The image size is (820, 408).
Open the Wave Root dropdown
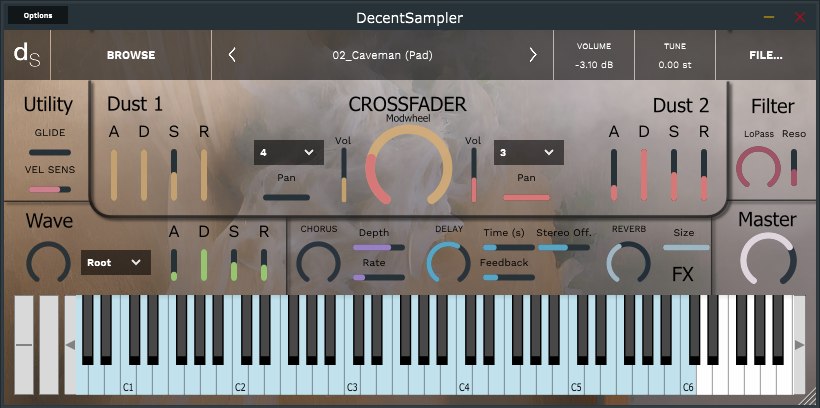pyautogui.click(x=116, y=263)
